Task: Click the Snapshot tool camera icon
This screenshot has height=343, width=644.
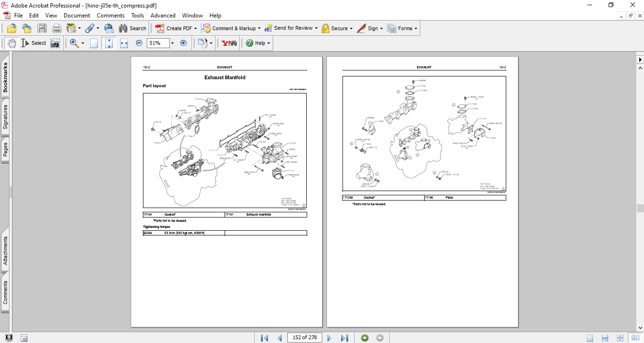Action: pos(55,43)
